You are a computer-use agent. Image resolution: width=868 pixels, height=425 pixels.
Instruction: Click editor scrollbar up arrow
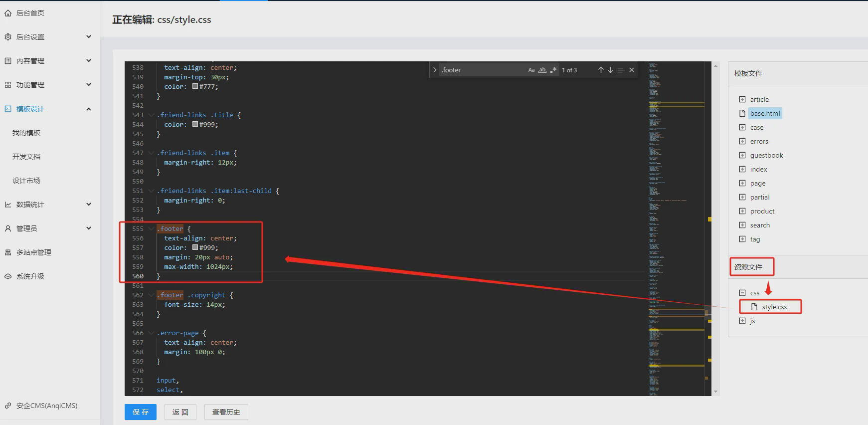(716, 66)
